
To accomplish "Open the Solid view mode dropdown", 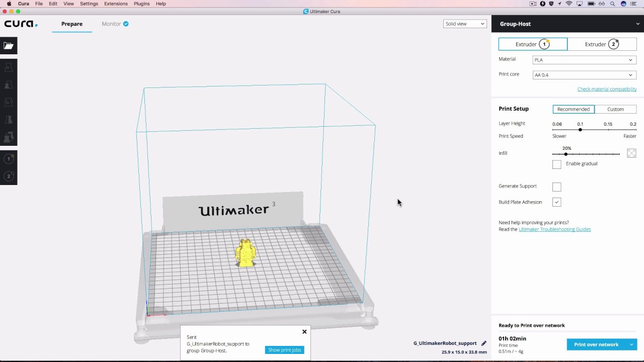I will 465,24.
